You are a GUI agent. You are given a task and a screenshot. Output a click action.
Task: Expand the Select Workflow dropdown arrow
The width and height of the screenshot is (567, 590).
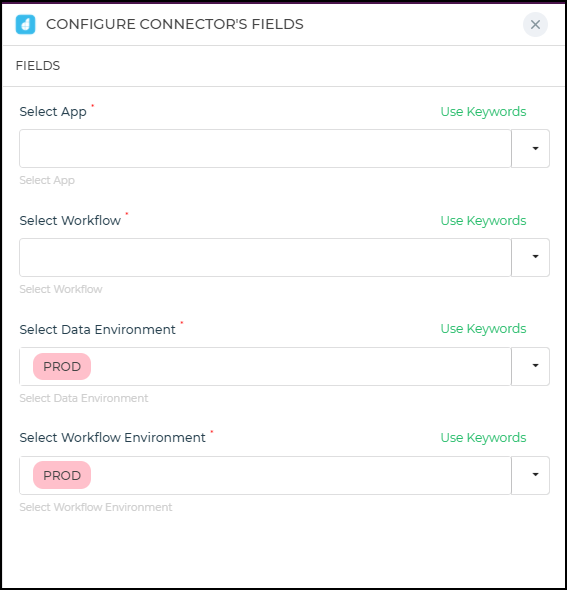(531, 257)
